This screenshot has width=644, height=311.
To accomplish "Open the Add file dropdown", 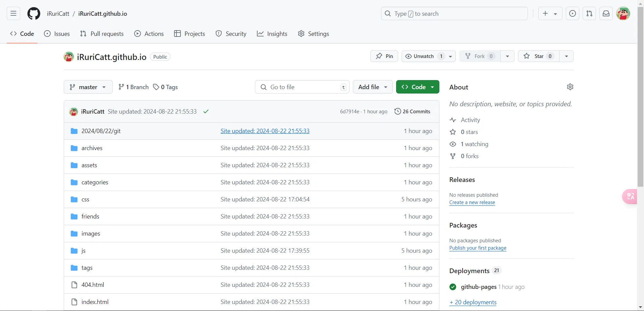I will [x=372, y=87].
